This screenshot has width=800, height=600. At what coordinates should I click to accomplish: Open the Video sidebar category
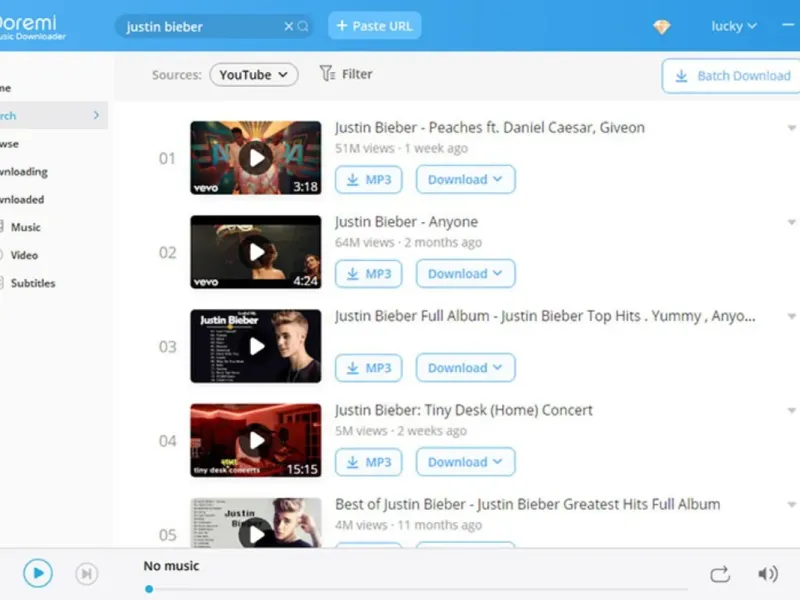pyautogui.click(x=24, y=255)
